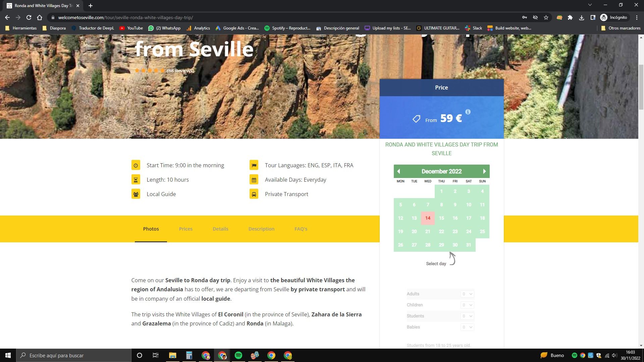Image resolution: width=644 pixels, height=362 pixels.
Task: Open a new browser tab
Action: click(x=91, y=6)
